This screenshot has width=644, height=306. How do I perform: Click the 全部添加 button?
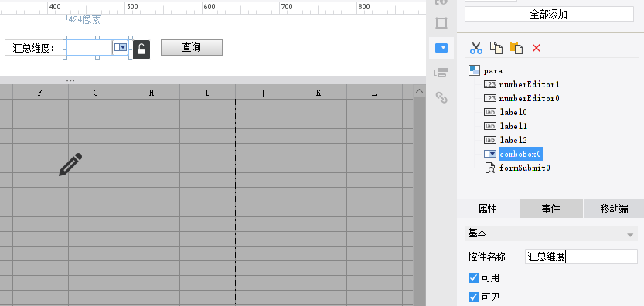[549, 15]
